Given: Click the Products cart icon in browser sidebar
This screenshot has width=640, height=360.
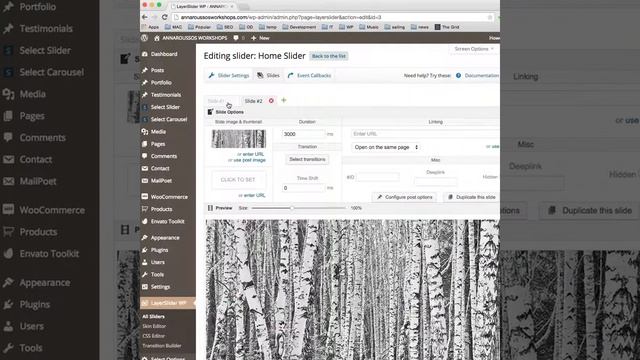Looking at the screenshot, I should (x=144, y=209).
